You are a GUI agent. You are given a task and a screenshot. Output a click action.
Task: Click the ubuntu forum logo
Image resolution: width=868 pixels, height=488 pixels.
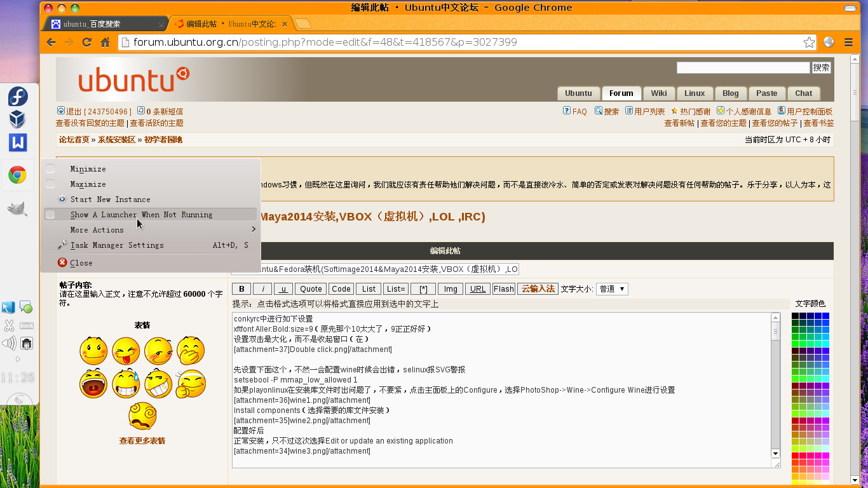(x=133, y=79)
